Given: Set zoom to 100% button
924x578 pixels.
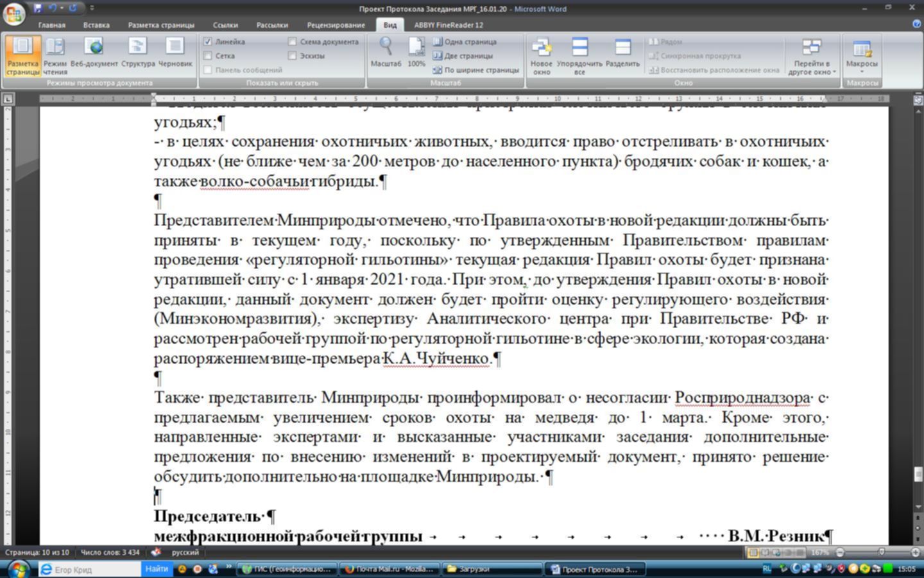Looking at the screenshot, I should pyautogui.click(x=416, y=53).
